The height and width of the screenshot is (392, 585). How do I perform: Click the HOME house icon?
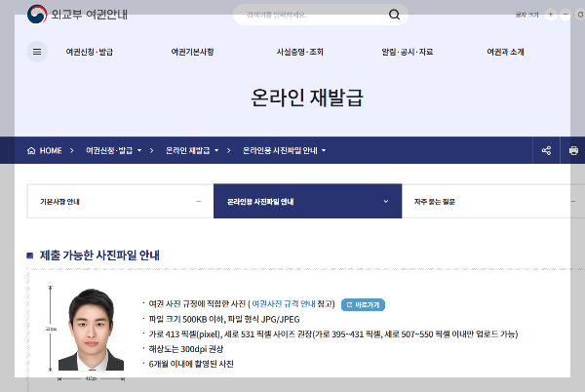(x=31, y=150)
